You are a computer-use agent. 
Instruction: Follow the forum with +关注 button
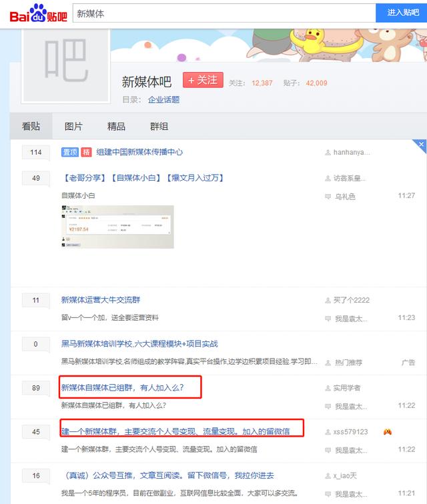(x=203, y=80)
